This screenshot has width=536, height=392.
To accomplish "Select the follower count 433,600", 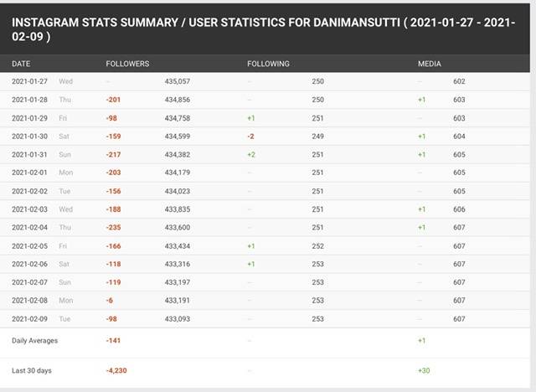I will pos(177,227).
